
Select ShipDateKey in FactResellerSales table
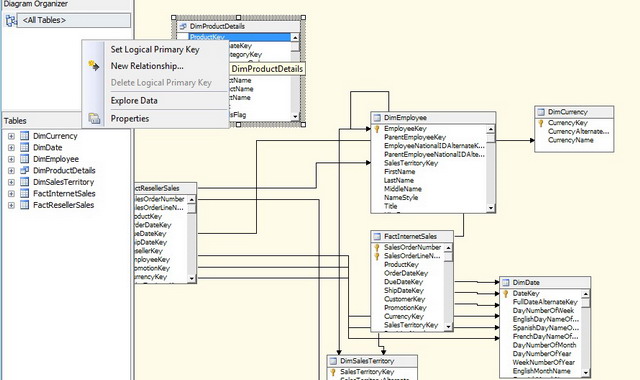point(151,242)
